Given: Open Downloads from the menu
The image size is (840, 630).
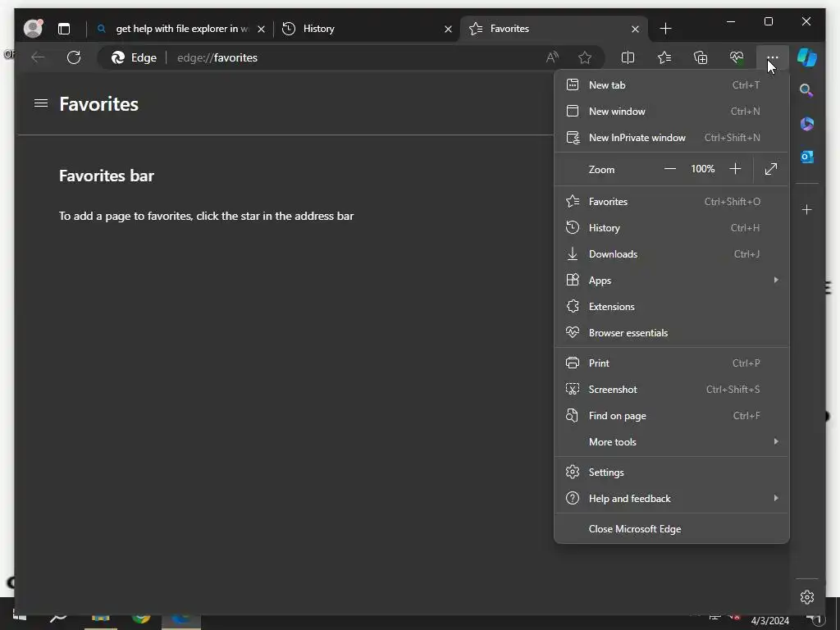Looking at the screenshot, I should (671, 254).
